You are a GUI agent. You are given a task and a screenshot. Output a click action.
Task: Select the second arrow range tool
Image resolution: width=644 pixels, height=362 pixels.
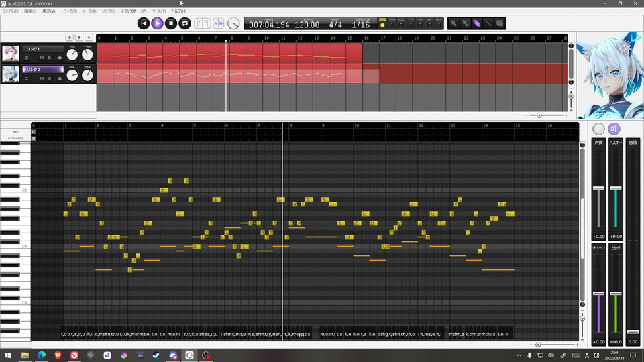(465, 24)
